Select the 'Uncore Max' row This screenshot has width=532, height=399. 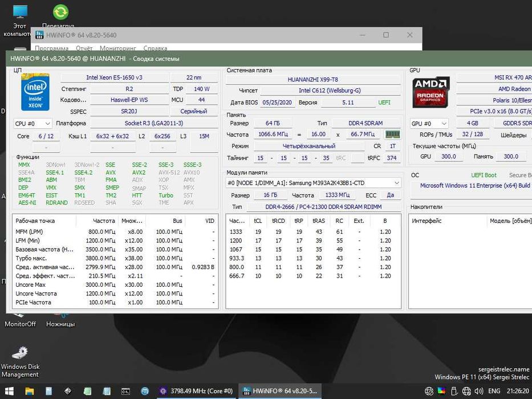pyautogui.click(x=115, y=284)
